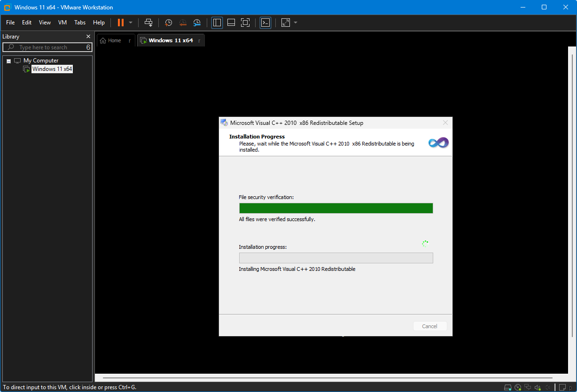577x392 pixels.
Task: Click the network adapter status icon
Action: pos(528,387)
